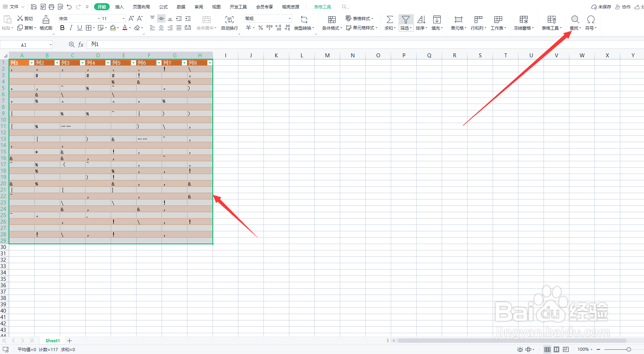Switch to Page Break Preview in status bar
This screenshot has height=354, width=644.
point(565,349)
